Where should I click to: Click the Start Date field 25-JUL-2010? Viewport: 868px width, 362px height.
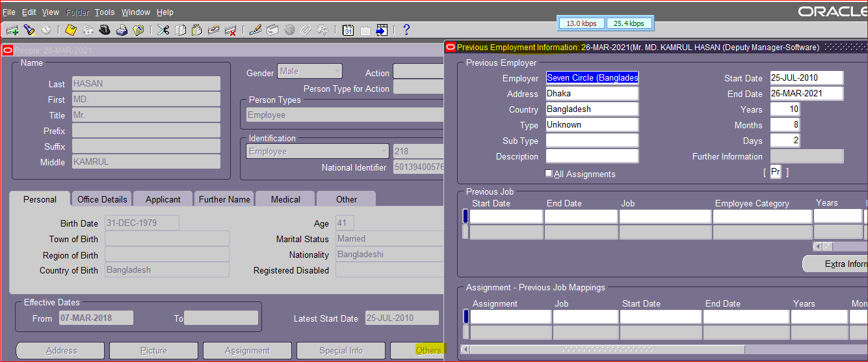pos(807,77)
